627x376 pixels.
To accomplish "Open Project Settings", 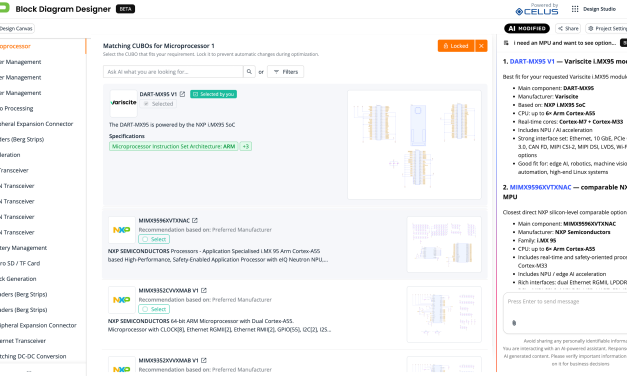I will click(606, 28).
